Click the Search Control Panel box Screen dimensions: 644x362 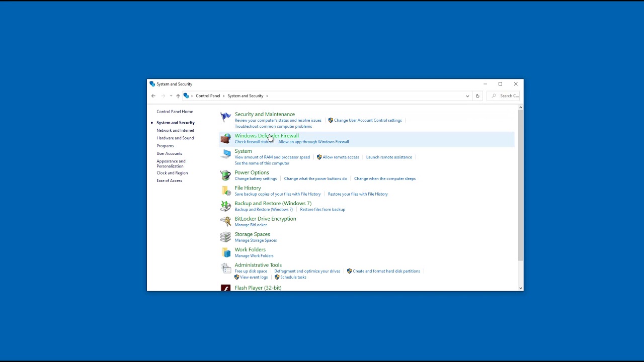(504, 96)
